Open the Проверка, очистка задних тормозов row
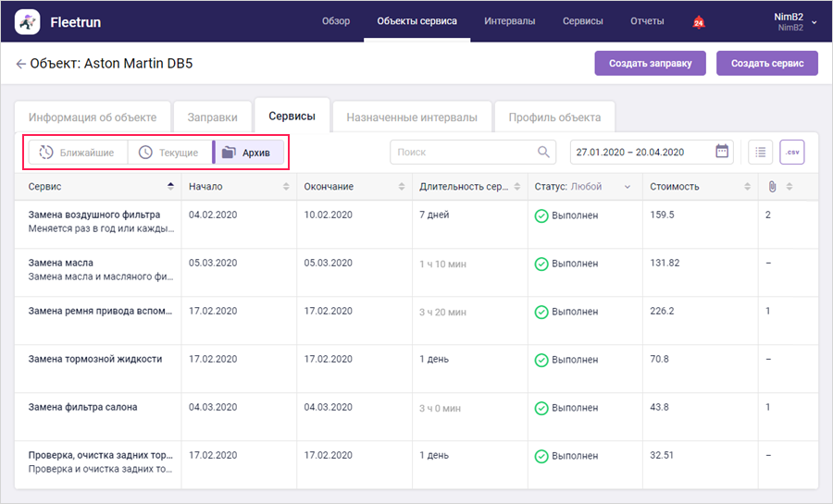The image size is (833, 504). (x=416, y=465)
